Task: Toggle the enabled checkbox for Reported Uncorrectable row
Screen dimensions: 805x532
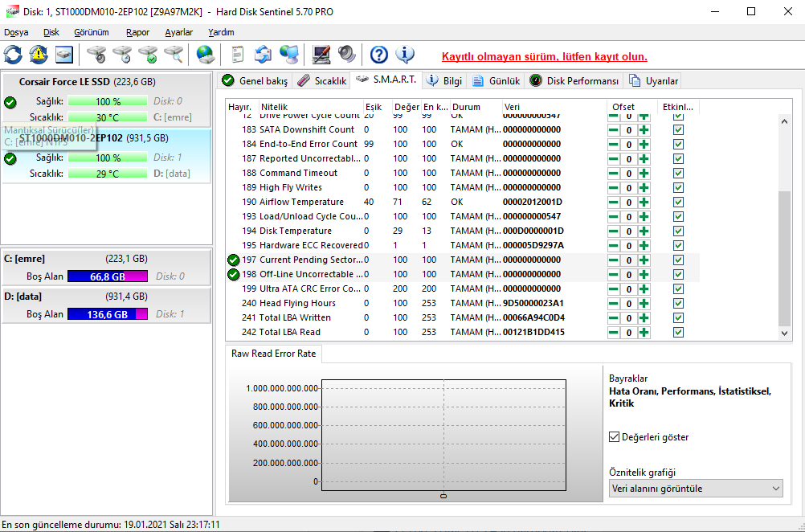Action: pyautogui.click(x=678, y=158)
